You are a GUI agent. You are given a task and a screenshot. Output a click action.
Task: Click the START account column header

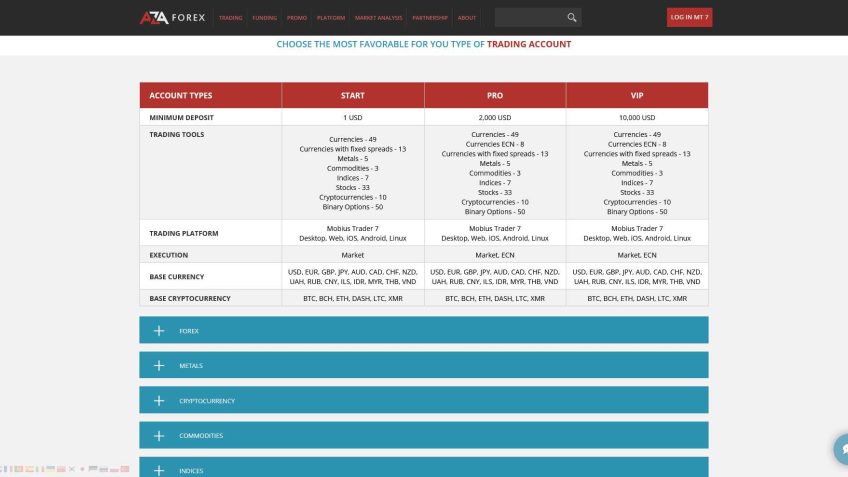click(x=352, y=95)
